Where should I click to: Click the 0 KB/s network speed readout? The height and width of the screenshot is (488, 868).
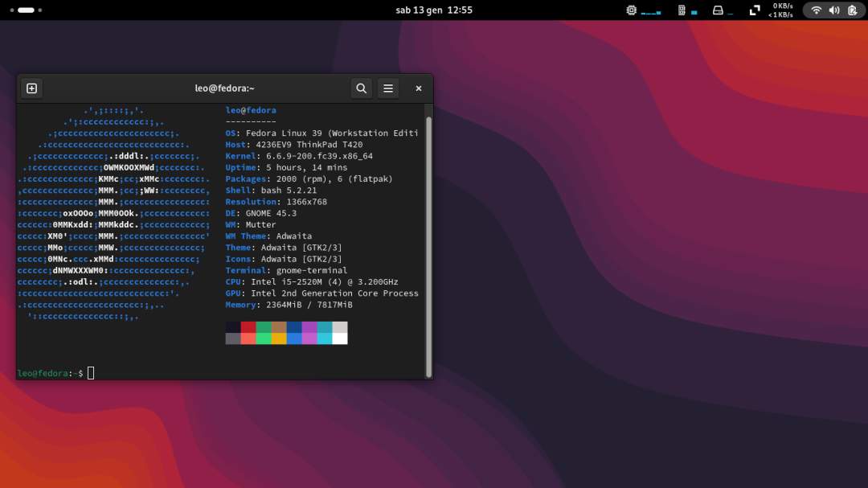(x=783, y=6)
